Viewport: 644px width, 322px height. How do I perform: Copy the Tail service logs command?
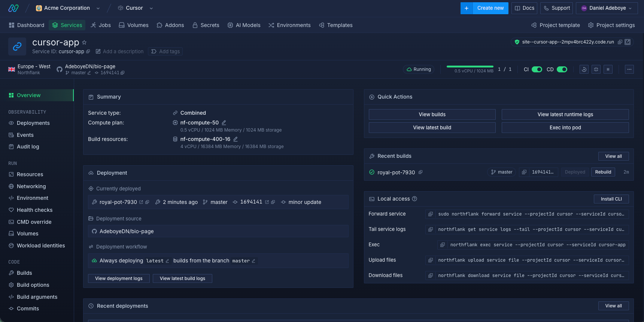(431, 229)
